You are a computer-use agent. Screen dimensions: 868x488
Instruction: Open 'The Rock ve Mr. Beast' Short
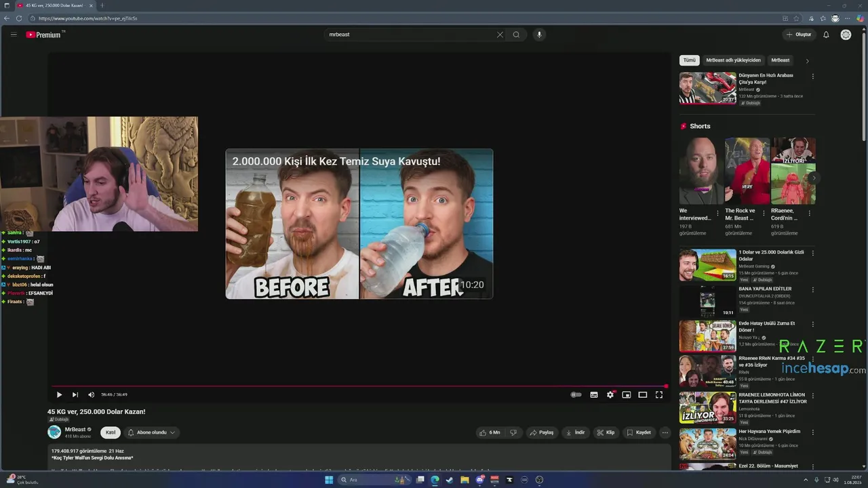point(747,171)
